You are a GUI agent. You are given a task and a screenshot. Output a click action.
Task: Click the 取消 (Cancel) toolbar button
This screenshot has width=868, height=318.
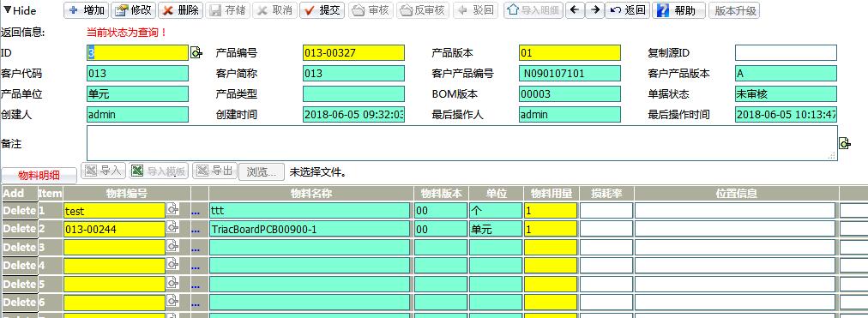point(275,10)
